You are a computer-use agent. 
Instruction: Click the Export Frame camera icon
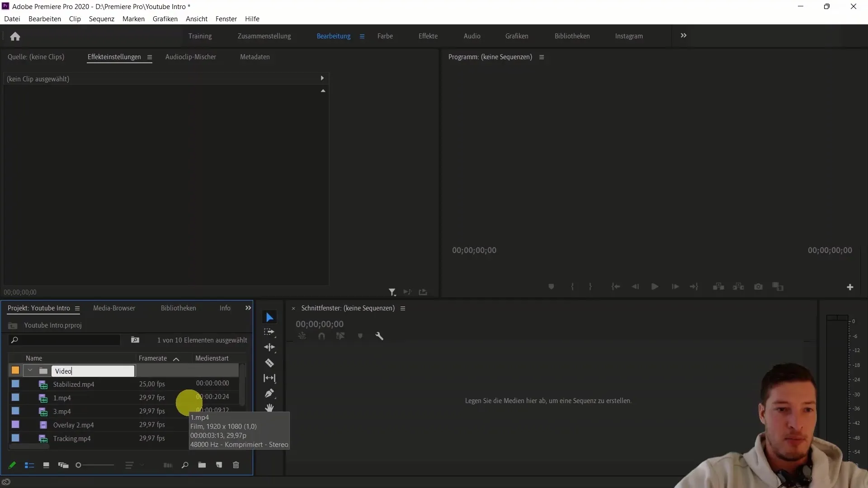(759, 287)
